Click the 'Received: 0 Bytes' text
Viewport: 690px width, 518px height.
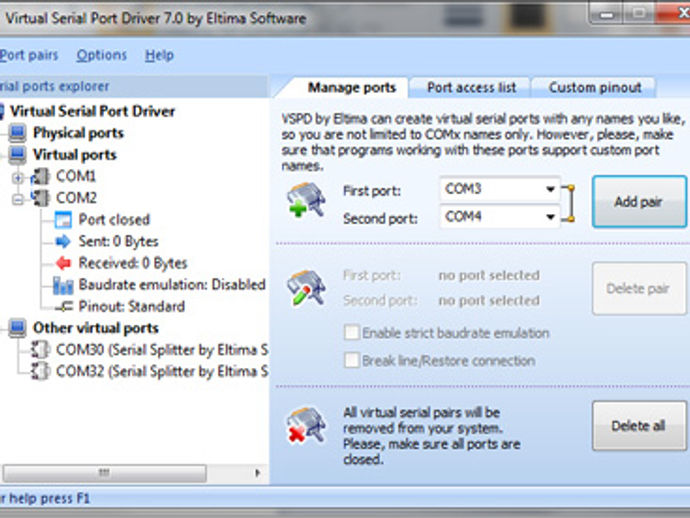133,263
